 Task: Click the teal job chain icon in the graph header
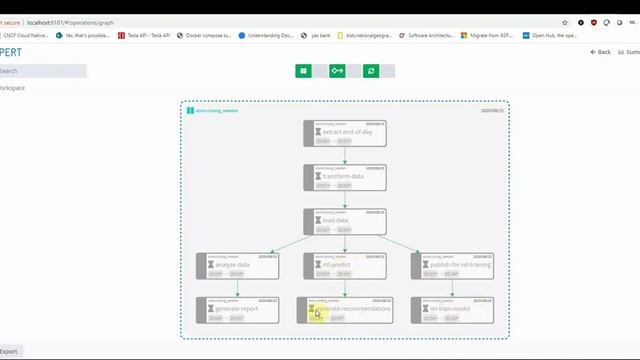point(190,111)
